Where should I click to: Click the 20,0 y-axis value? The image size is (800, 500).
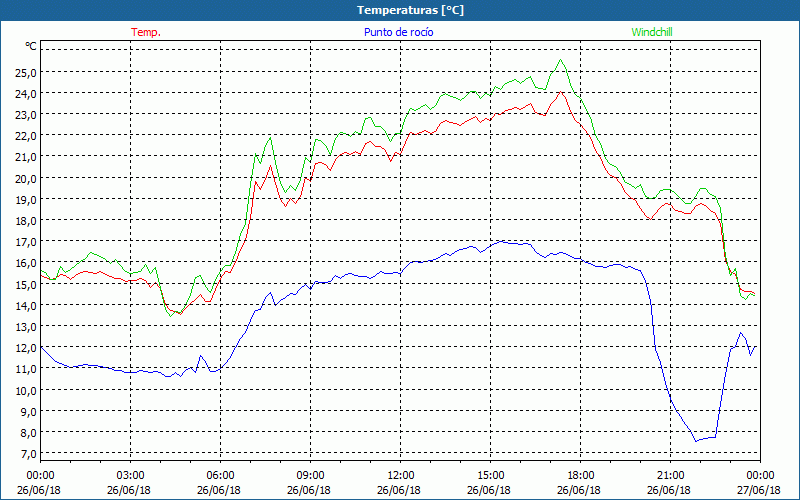coord(26,179)
